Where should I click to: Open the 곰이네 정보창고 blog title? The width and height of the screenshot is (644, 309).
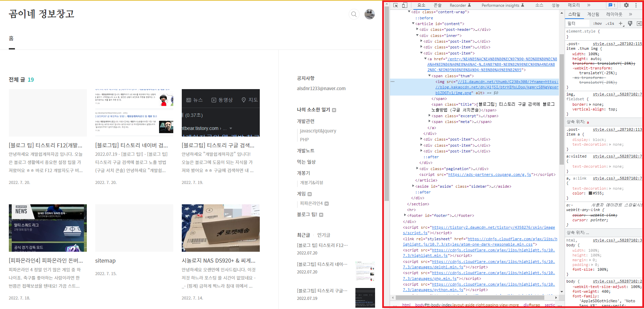click(41, 14)
